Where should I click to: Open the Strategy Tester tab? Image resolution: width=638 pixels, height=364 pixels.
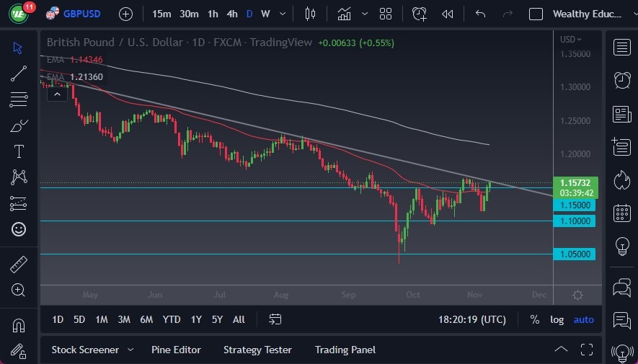257,350
